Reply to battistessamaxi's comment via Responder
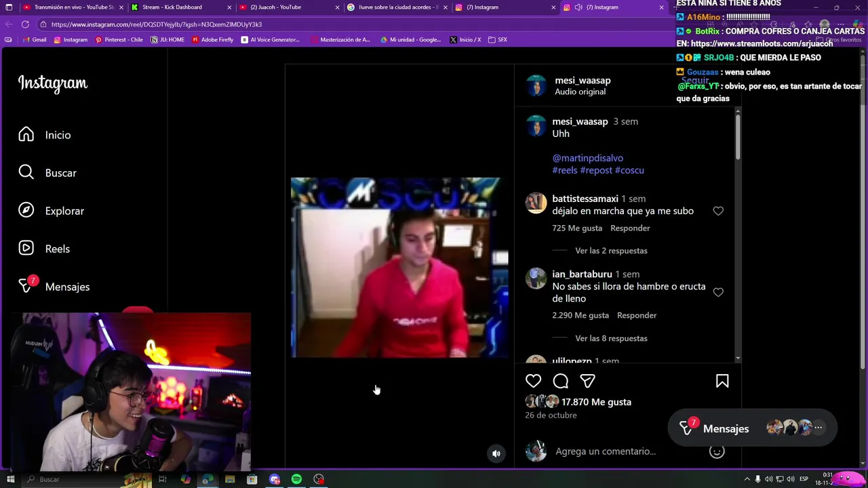Image resolution: width=868 pixels, height=488 pixels. pyautogui.click(x=630, y=228)
